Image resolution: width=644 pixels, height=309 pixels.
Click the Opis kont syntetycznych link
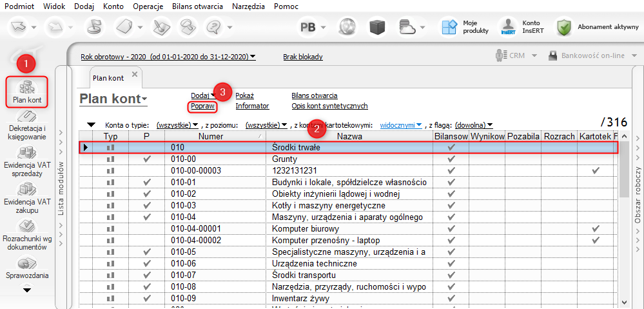click(329, 106)
